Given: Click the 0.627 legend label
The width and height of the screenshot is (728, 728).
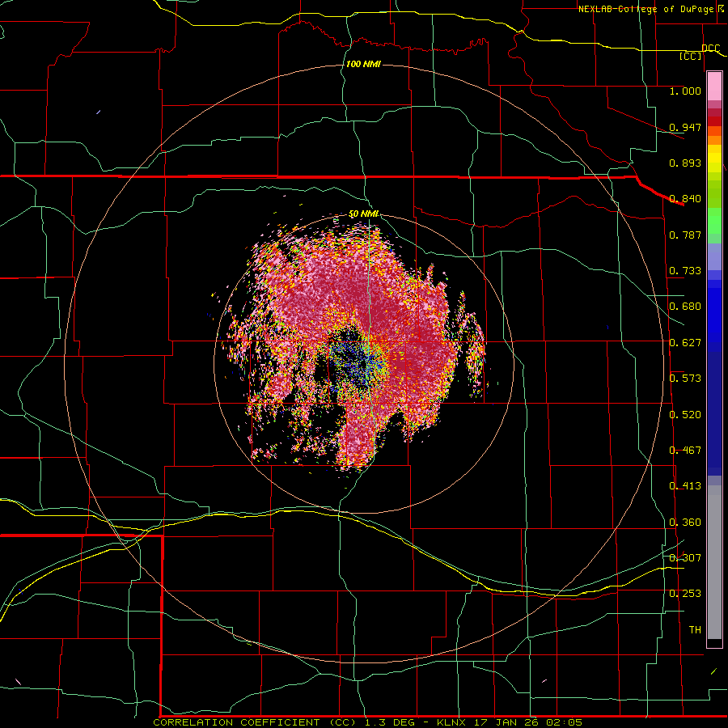Looking at the screenshot, I should (685, 343).
